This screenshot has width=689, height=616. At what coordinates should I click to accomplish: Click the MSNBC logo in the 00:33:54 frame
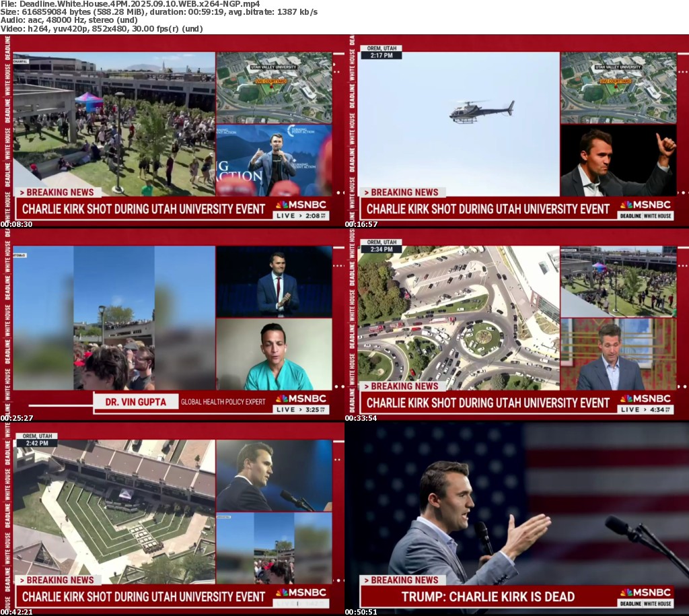[x=645, y=399]
